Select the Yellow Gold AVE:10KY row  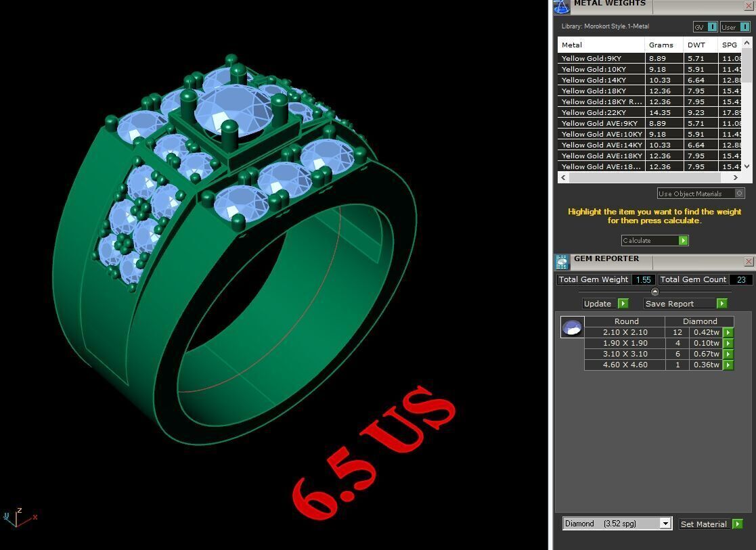[650, 134]
